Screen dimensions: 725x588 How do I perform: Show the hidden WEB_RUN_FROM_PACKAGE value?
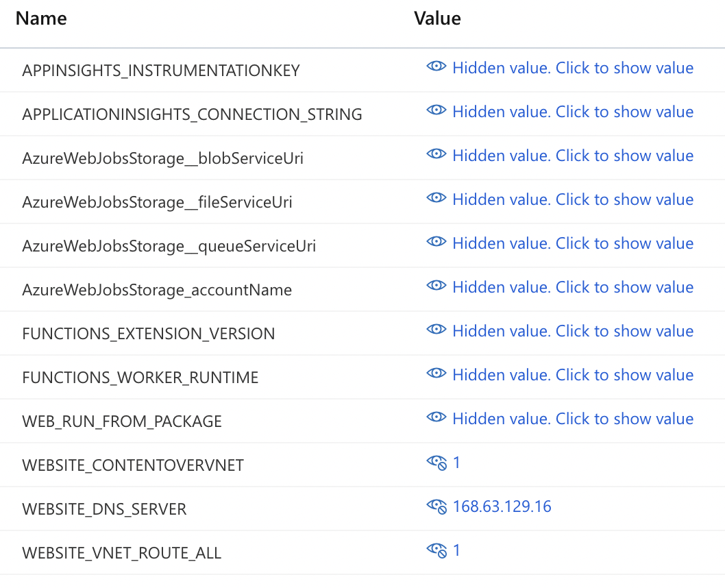tap(572, 419)
